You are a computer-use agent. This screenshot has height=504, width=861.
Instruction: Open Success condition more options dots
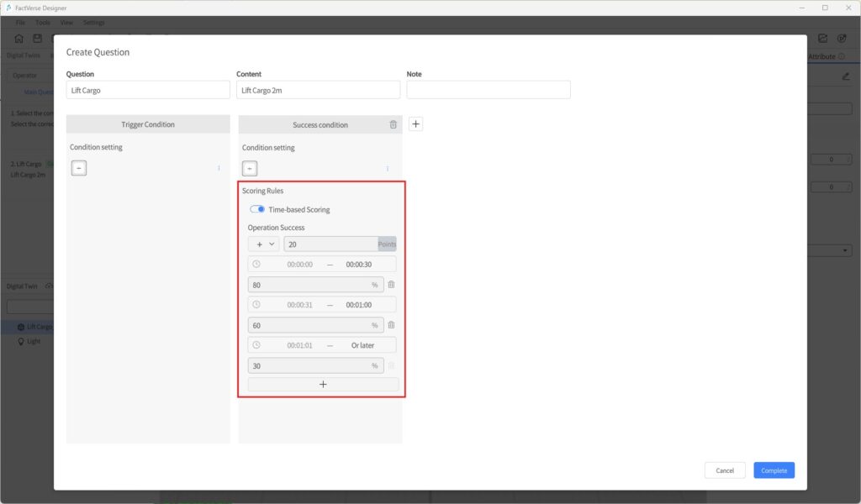coord(388,169)
